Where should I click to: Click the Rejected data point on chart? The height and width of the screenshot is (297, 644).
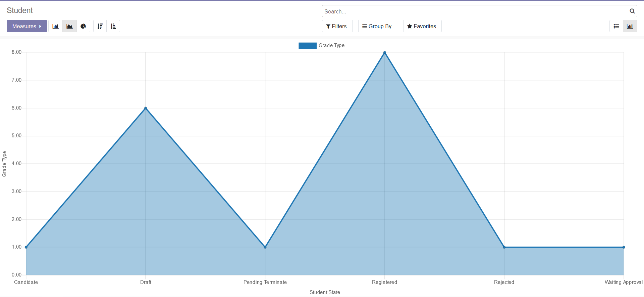[504, 247]
